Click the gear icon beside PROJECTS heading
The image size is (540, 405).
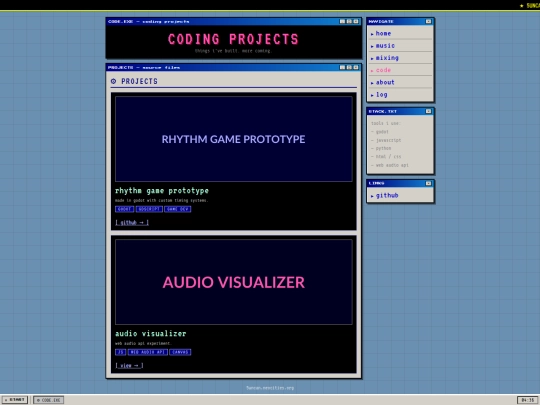113,81
